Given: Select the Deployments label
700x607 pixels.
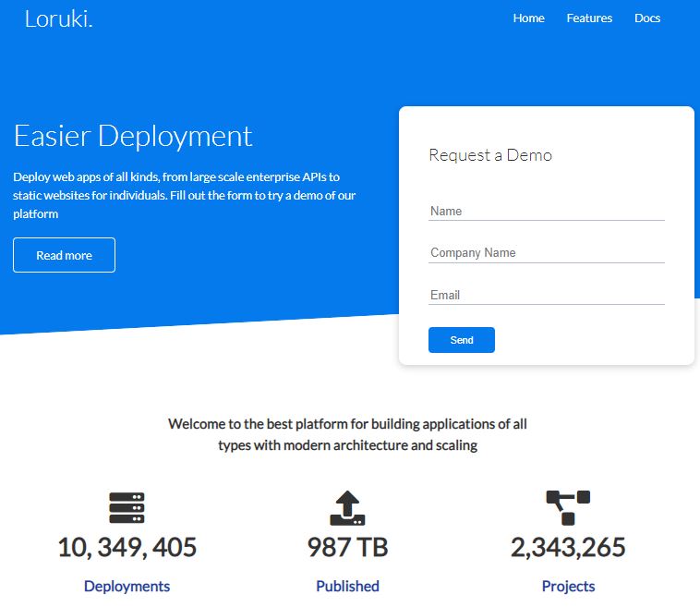Looking at the screenshot, I should point(127,586).
